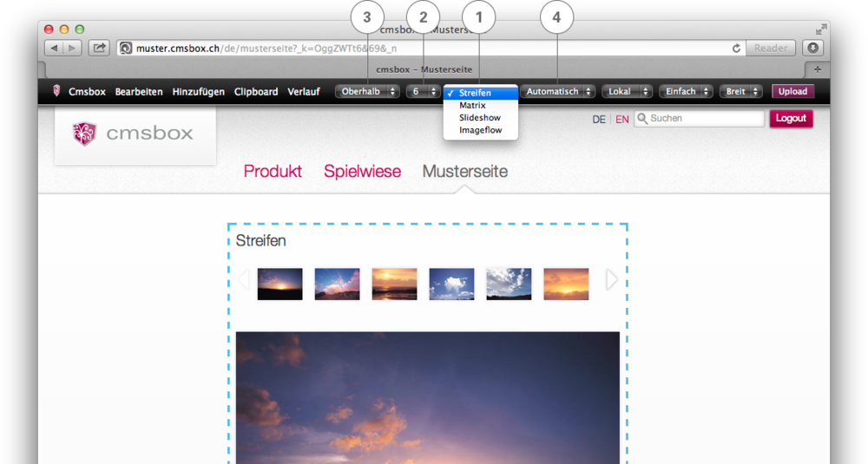Pick Imageflow from the dropdown list
This screenshot has height=464, width=868.
click(x=480, y=130)
